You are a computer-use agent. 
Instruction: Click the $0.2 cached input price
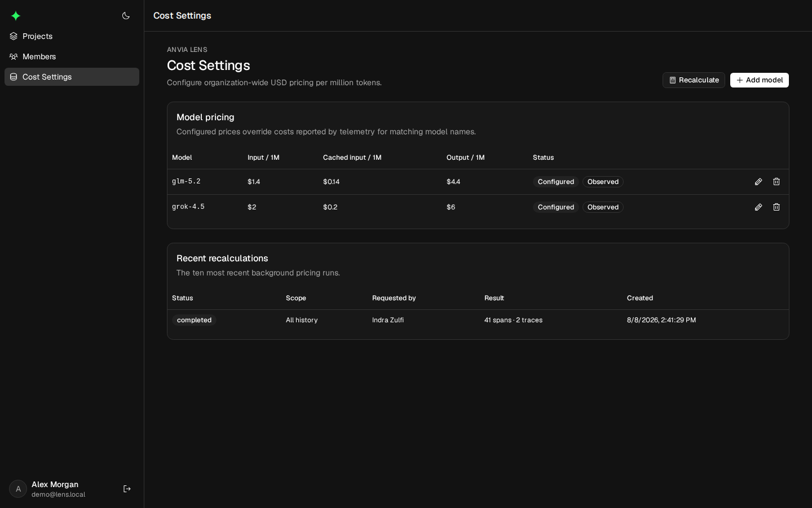330,207
